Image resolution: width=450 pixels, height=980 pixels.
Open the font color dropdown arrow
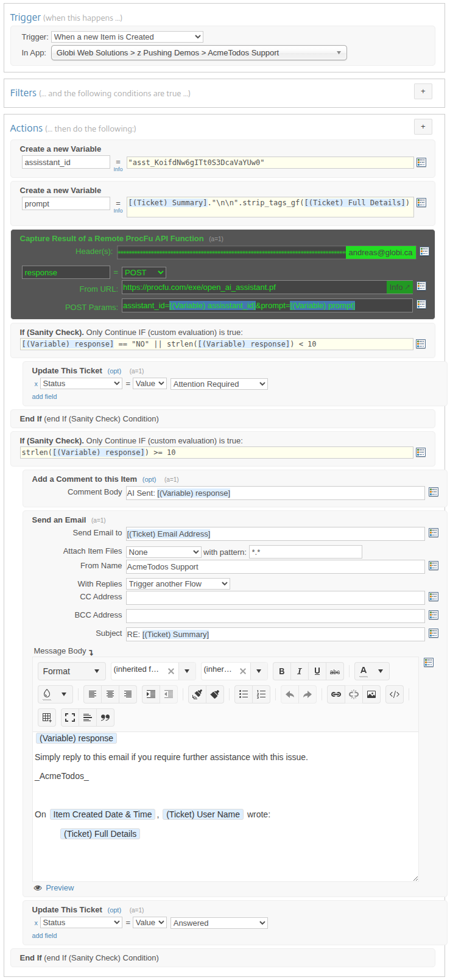click(381, 671)
